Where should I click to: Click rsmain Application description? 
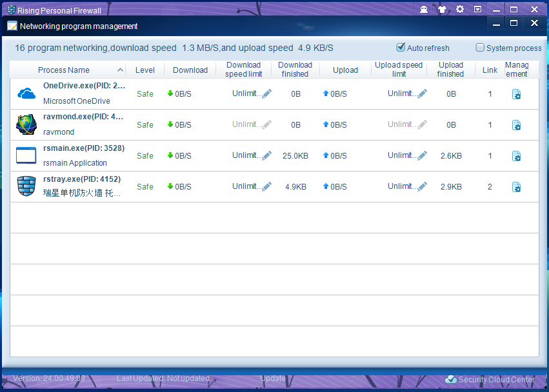(75, 162)
